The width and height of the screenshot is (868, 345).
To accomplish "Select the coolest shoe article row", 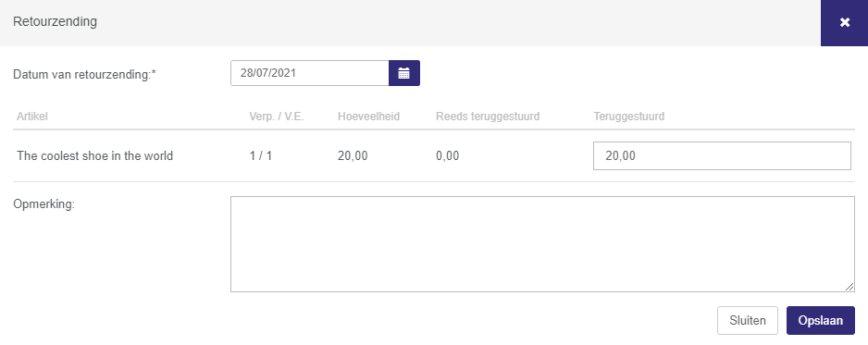I will [434, 156].
